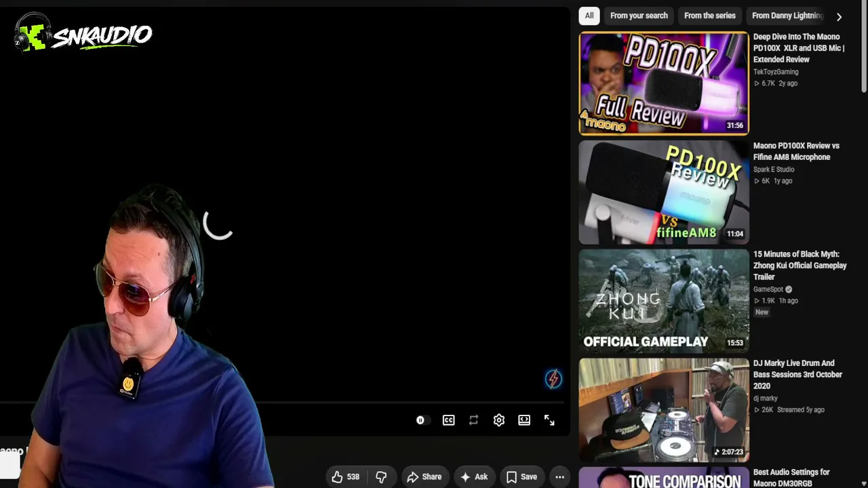Toggle closed captions (CC)
The width and height of the screenshot is (868, 488).
point(448,420)
